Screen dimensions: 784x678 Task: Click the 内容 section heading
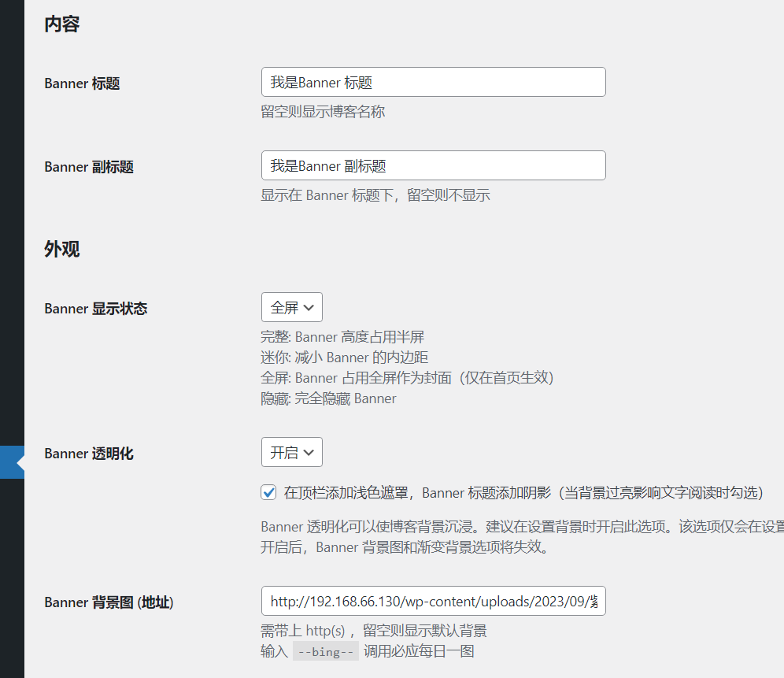tap(61, 24)
